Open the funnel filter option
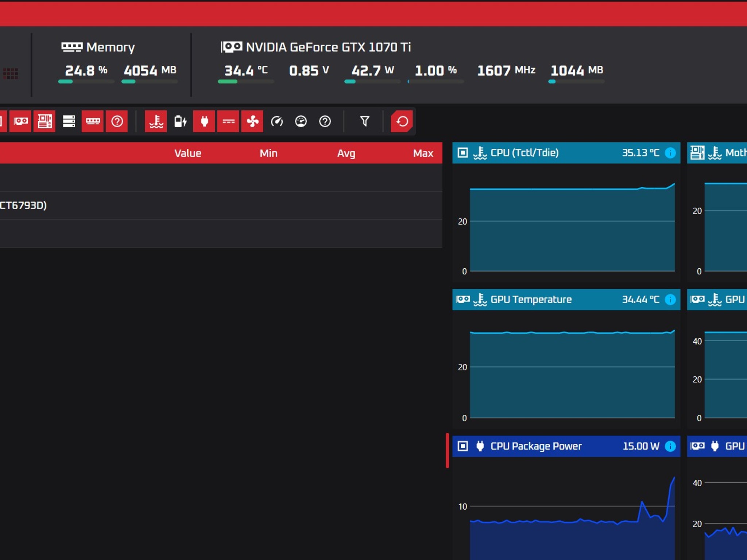 pyautogui.click(x=364, y=121)
